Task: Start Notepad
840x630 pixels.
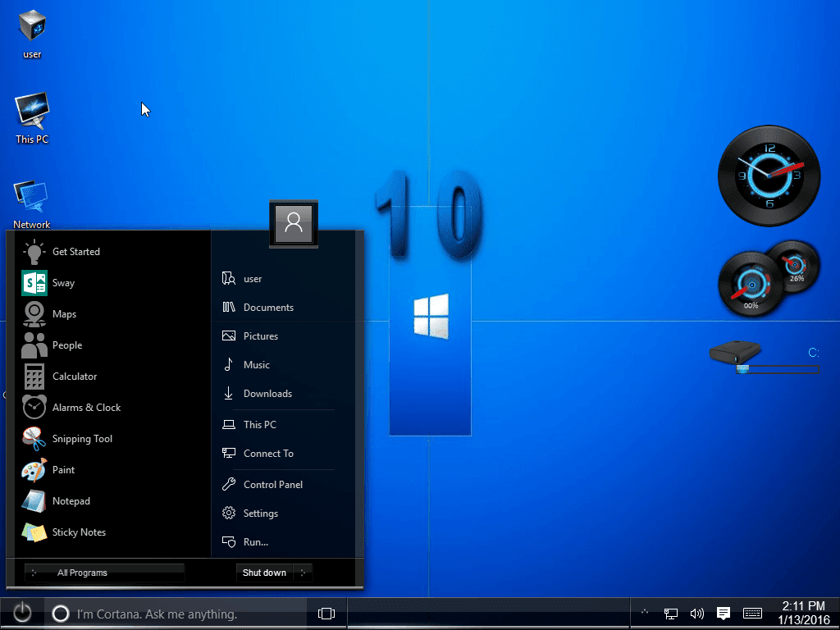Action: (71, 500)
